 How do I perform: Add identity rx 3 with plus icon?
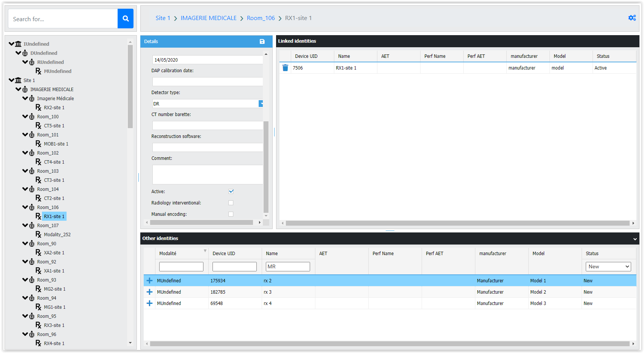click(149, 292)
